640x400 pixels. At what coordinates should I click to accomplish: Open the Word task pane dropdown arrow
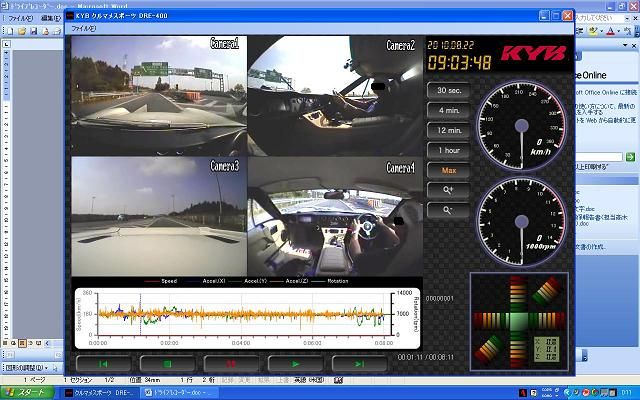[625, 45]
